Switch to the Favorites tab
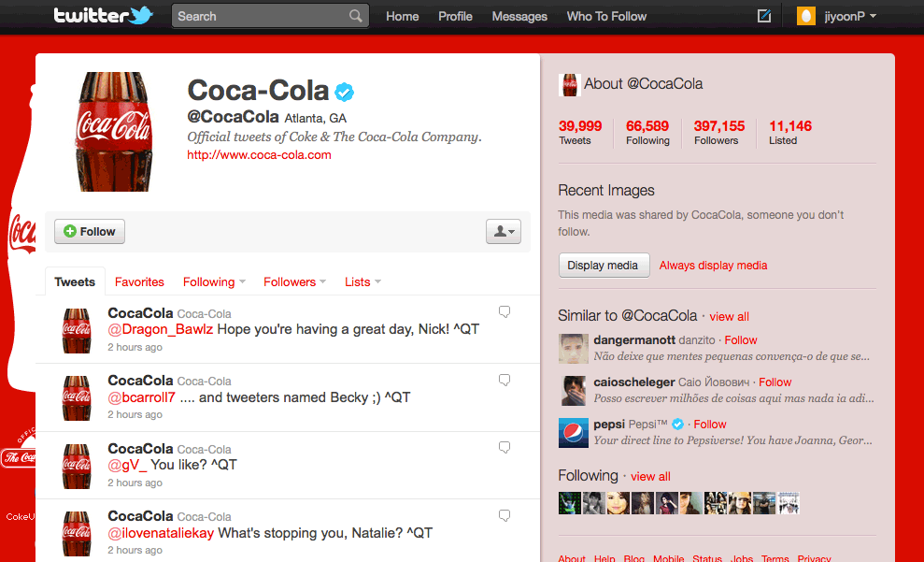Screen dimensions: 924x562 139,281
